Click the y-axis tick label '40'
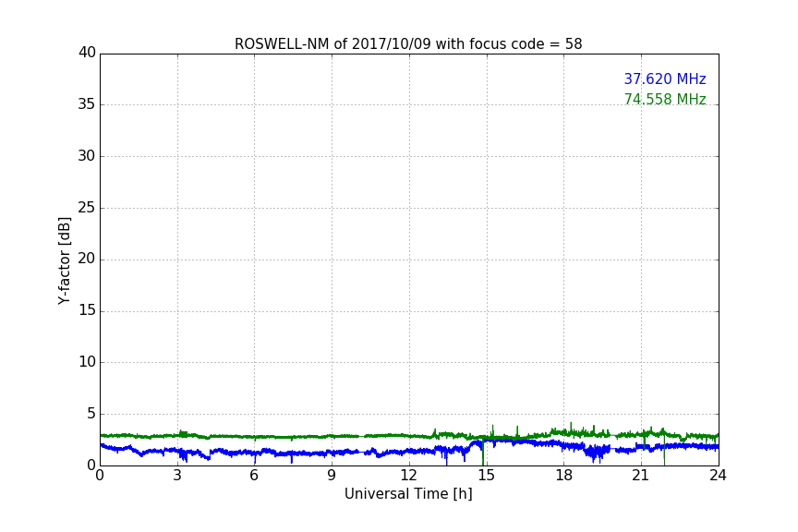Screen dimensions: 798x532 point(87,53)
